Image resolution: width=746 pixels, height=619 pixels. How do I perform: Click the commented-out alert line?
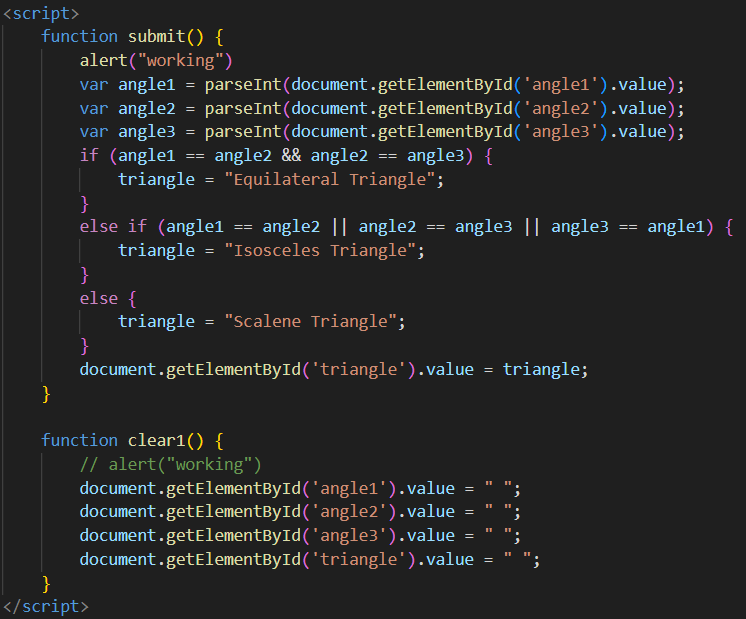(170, 464)
